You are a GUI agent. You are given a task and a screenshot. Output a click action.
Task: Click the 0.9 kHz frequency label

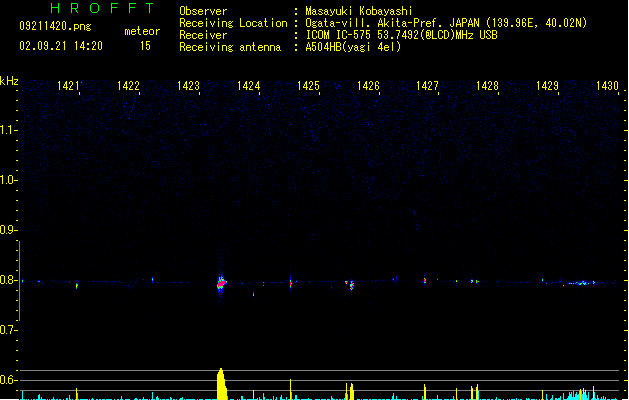point(7,230)
